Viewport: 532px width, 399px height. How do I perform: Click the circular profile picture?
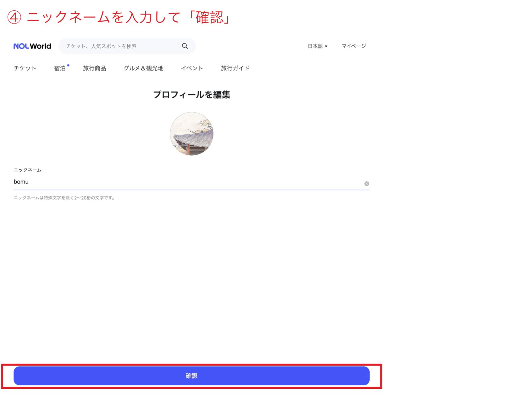(x=192, y=134)
